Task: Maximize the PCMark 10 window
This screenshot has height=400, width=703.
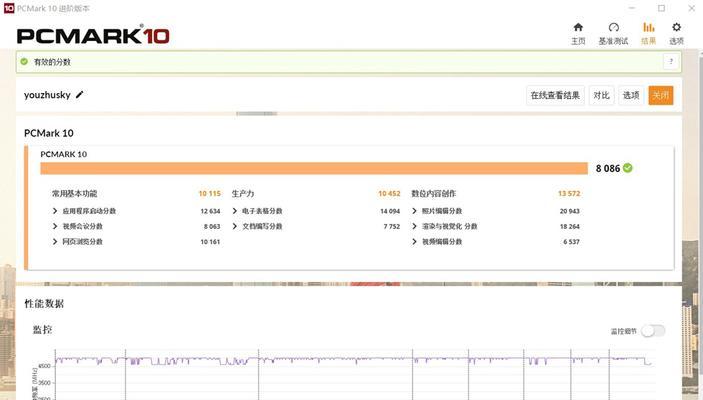Action: tap(661, 8)
